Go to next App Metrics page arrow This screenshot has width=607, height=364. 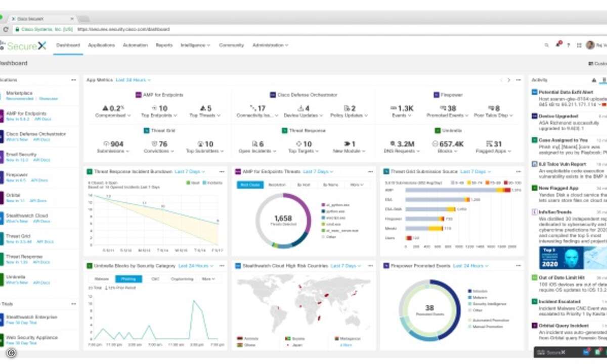coord(509,80)
